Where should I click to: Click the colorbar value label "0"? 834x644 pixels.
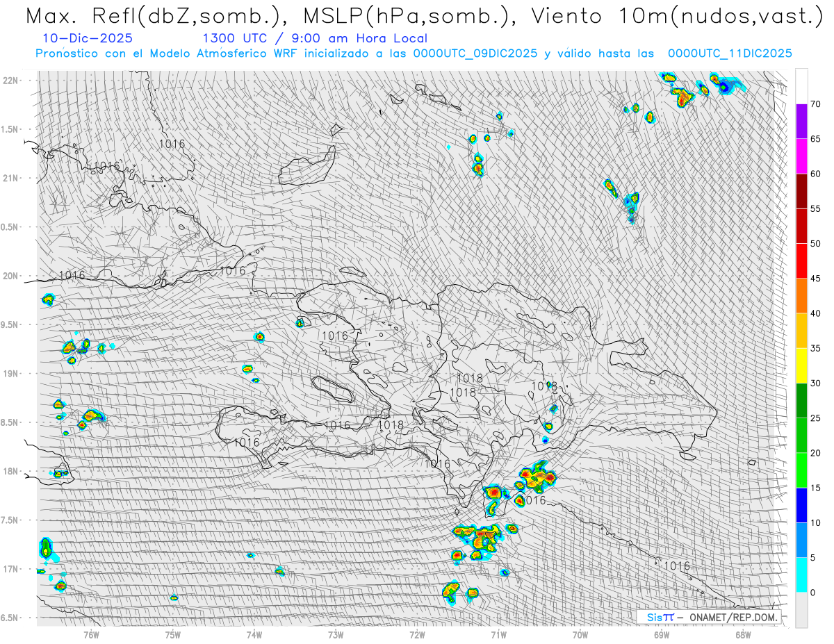tap(812, 593)
